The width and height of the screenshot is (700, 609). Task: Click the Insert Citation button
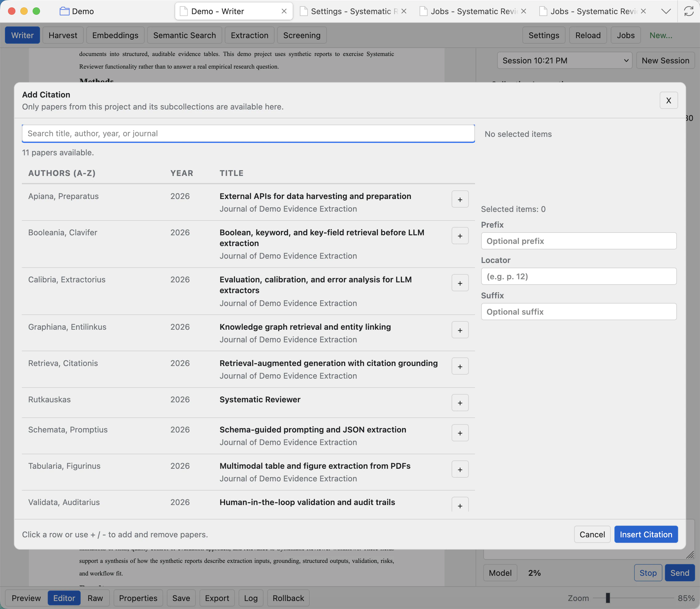tap(646, 534)
